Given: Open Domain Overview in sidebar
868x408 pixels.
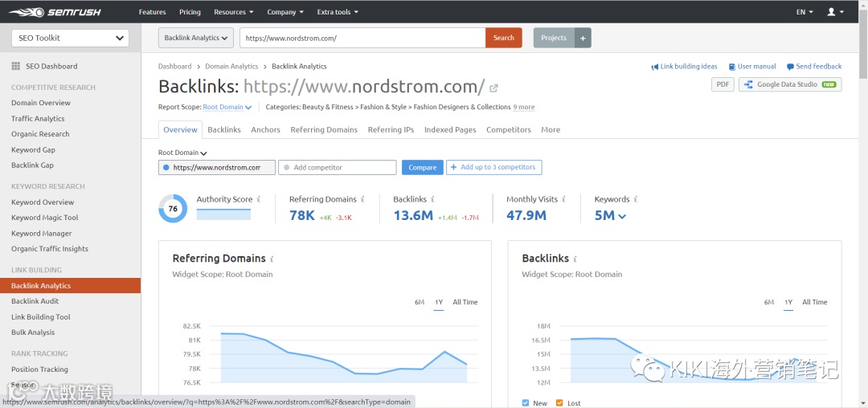Looking at the screenshot, I should [x=41, y=103].
